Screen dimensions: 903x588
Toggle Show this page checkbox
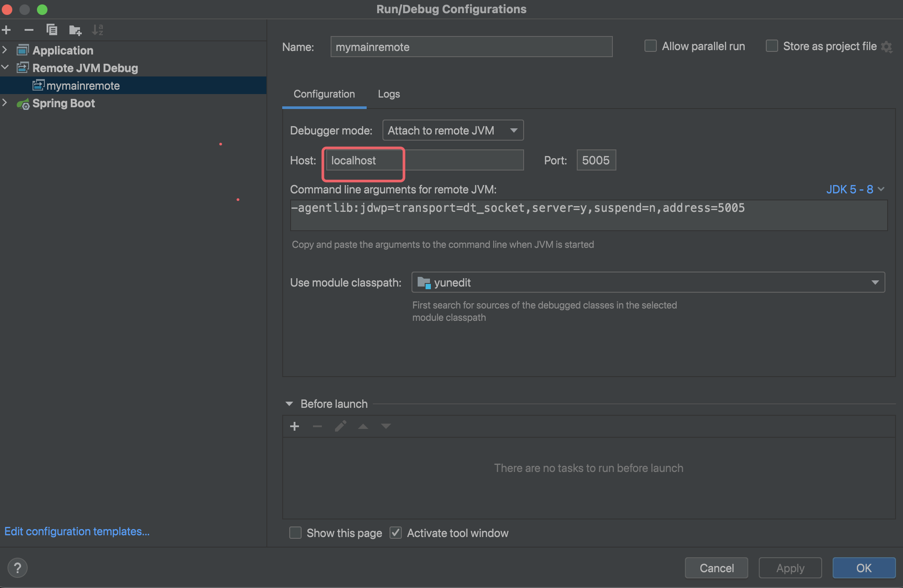tap(295, 533)
